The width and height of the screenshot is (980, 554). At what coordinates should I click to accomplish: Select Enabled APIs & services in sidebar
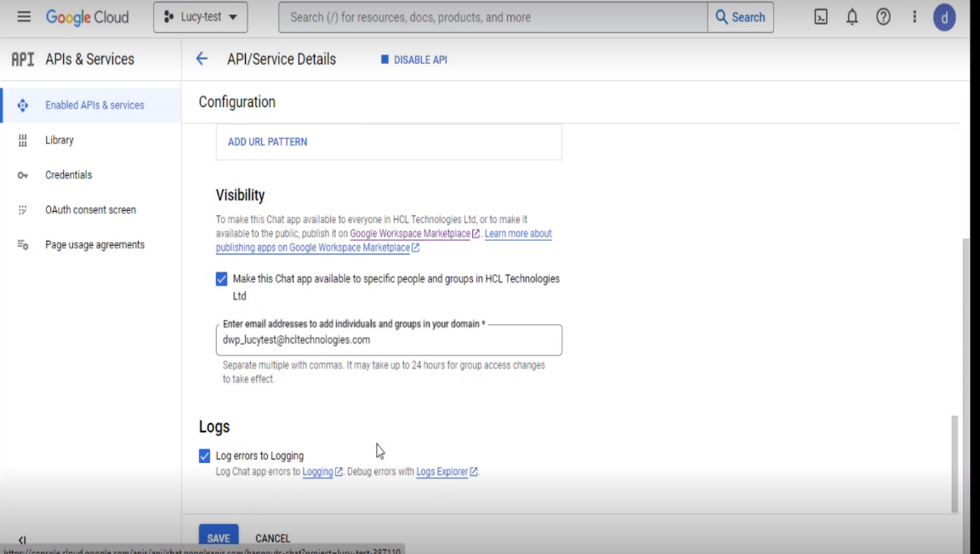92,105
